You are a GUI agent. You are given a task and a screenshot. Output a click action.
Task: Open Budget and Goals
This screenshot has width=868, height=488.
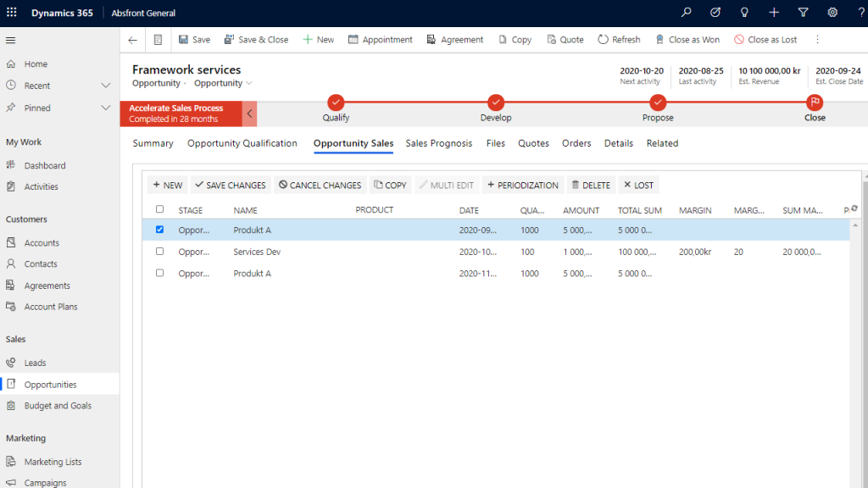pos(60,406)
